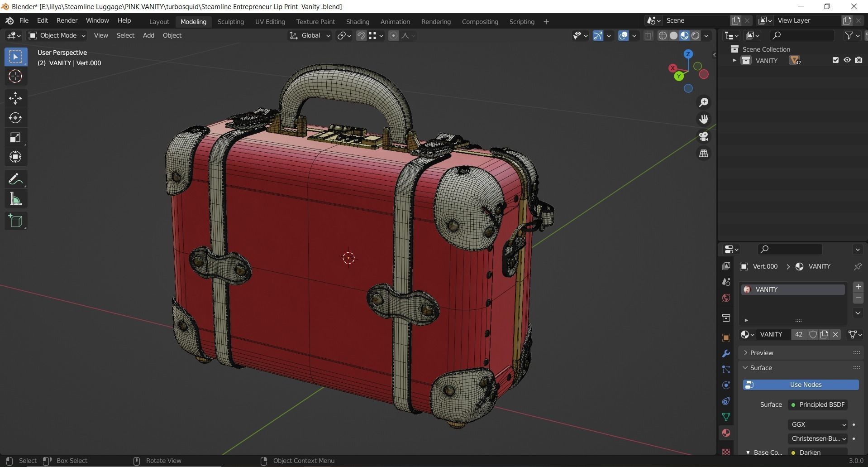Toggle fake user shield on VANITY material
The width and height of the screenshot is (868, 467).
pos(813,334)
